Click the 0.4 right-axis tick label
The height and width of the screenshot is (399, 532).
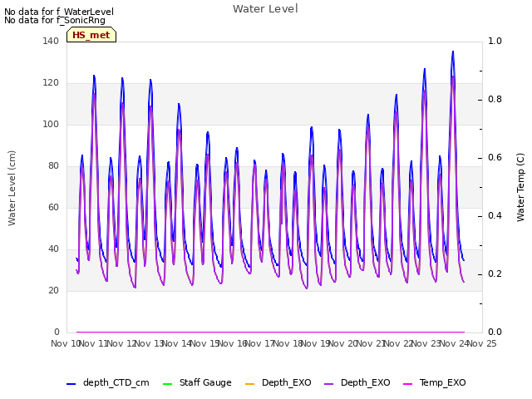point(495,215)
